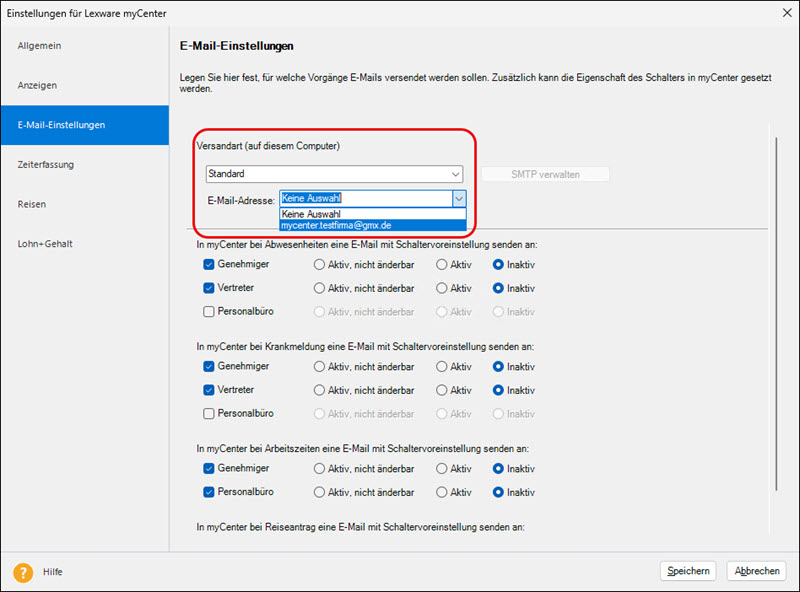Go to the Lohn+Gehalt section
The image size is (800, 592).
(45, 243)
